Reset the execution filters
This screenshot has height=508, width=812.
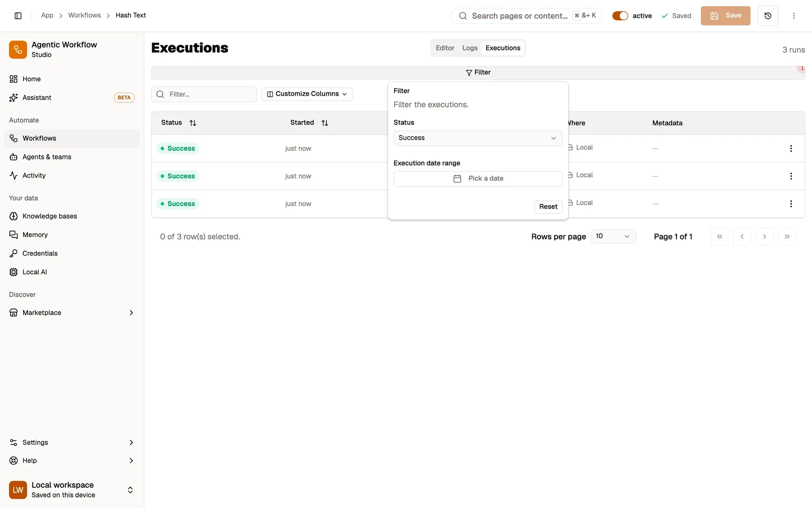click(x=548, y=206)
